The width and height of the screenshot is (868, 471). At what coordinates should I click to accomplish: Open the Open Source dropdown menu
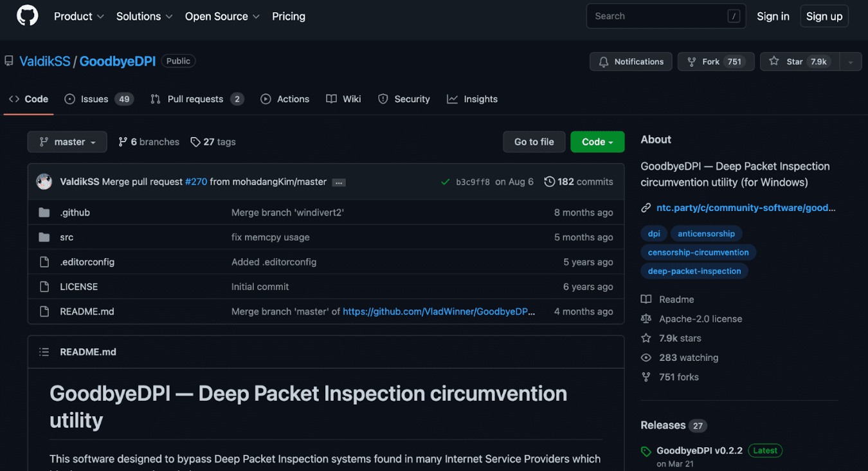[222, 16]
